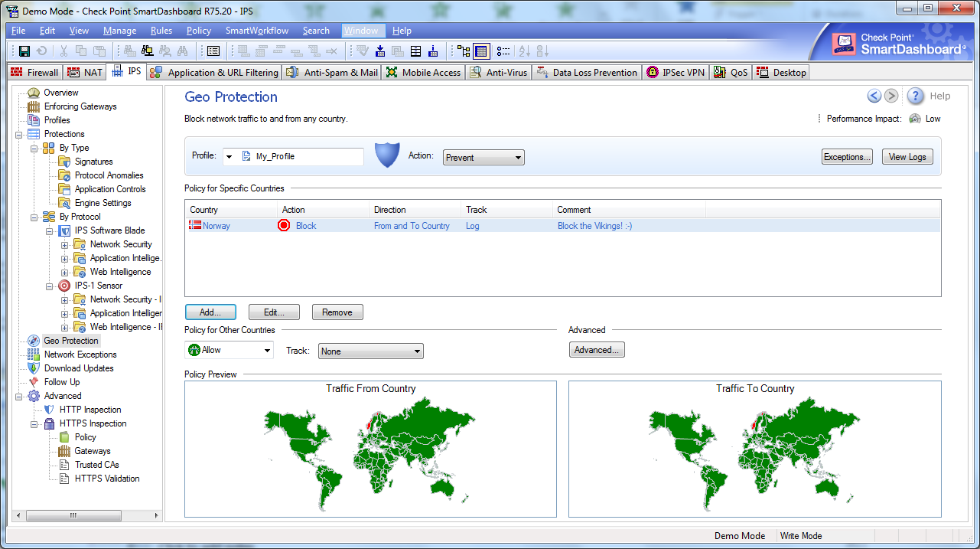The width and height of the screenshot is (980, 549).
Task: Open Help via the question mark icon
Action: [x=916, y=96]
